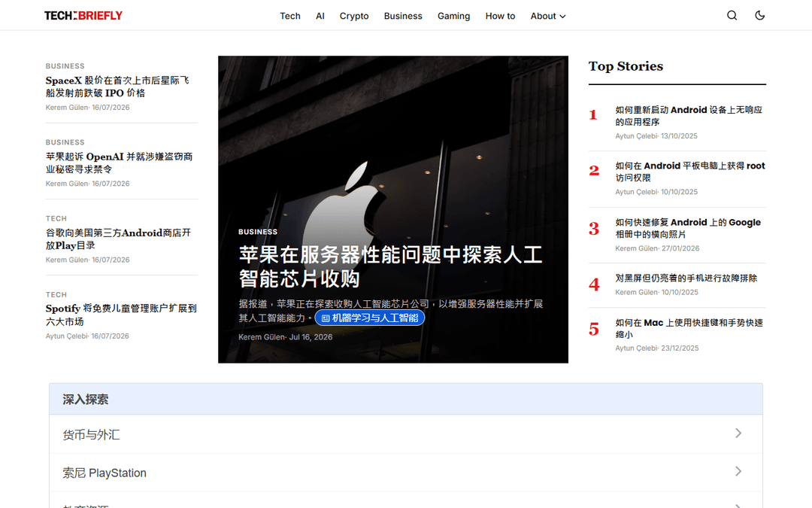Open the AI menu item
This screenshot has height=508, width=812.
[320, 16]
